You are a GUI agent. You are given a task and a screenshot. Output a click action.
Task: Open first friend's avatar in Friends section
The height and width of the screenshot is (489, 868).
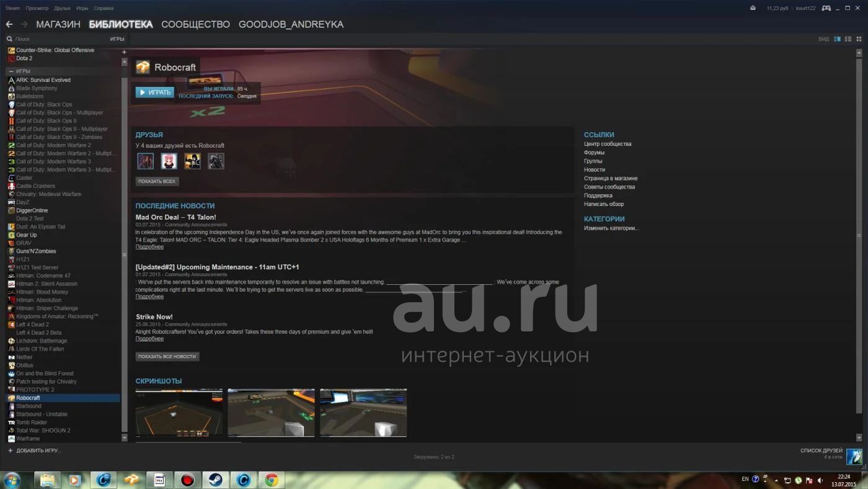[146, 161]
